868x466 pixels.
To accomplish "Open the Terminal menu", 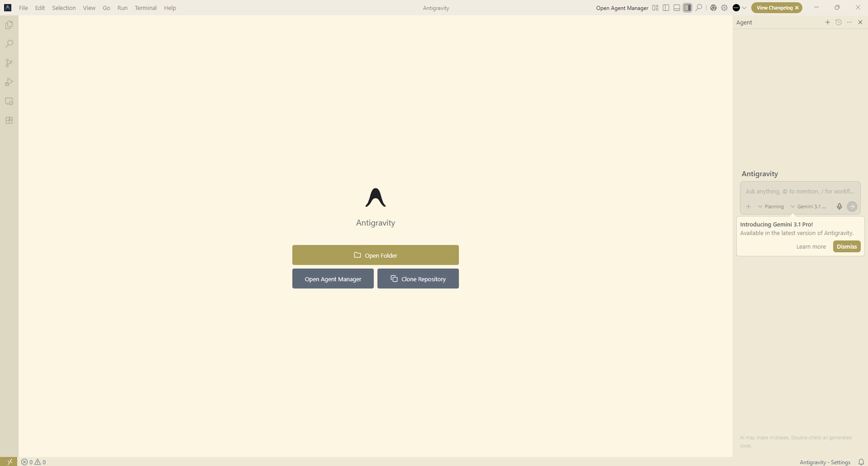I will click(146, 8).
